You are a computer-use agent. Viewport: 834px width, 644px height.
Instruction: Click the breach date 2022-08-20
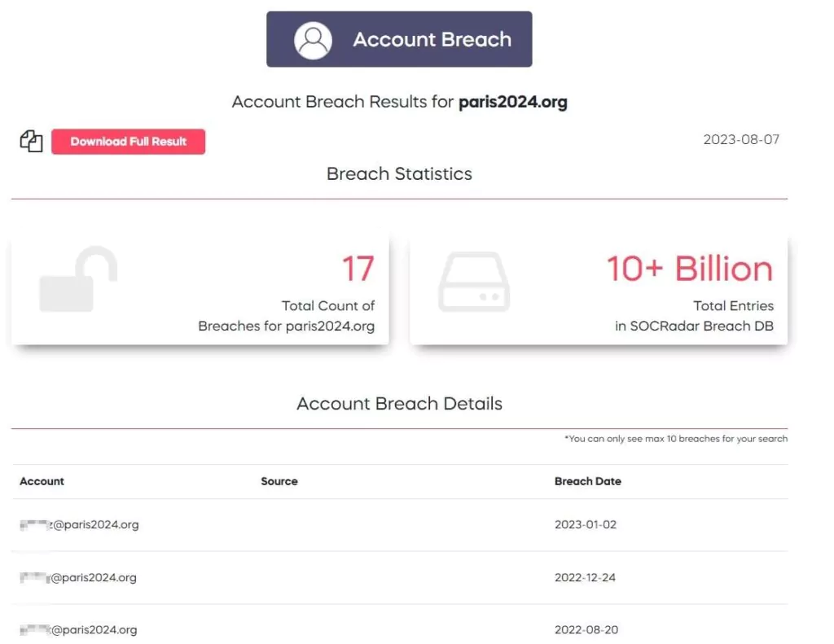coord(586,629)
